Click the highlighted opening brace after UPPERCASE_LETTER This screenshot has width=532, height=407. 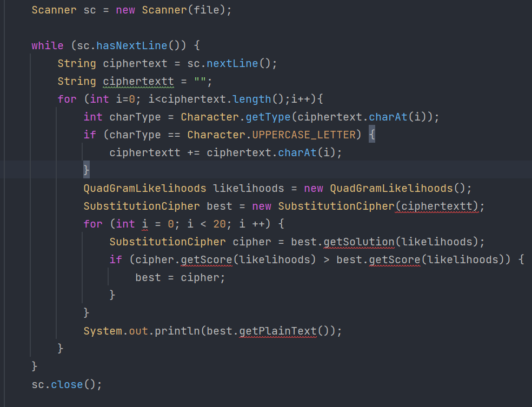(372, 135)
